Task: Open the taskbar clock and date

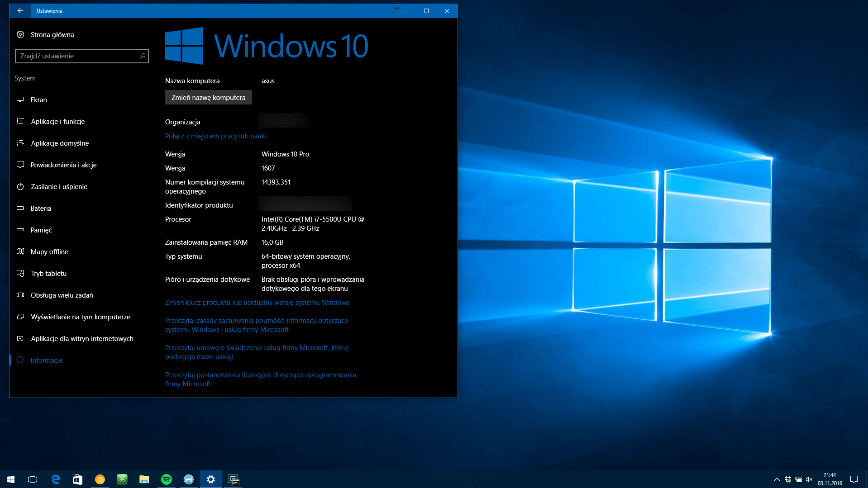Action: point(830,479)
